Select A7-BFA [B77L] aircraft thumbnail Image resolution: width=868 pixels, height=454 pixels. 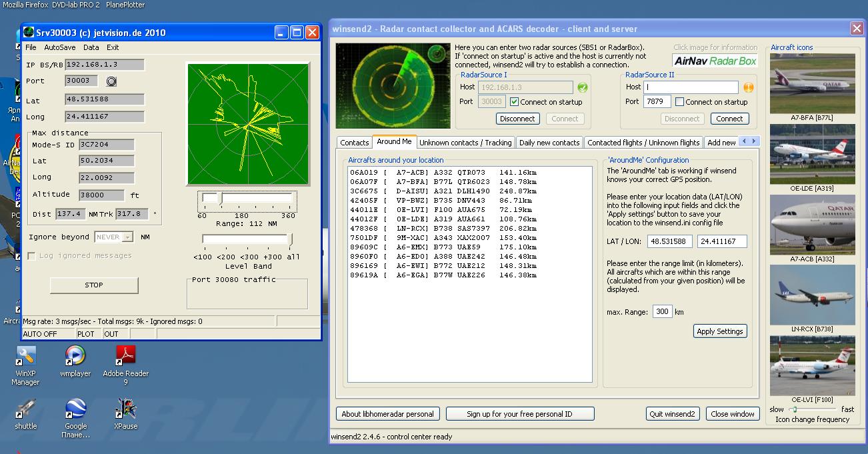pos(812,83)
